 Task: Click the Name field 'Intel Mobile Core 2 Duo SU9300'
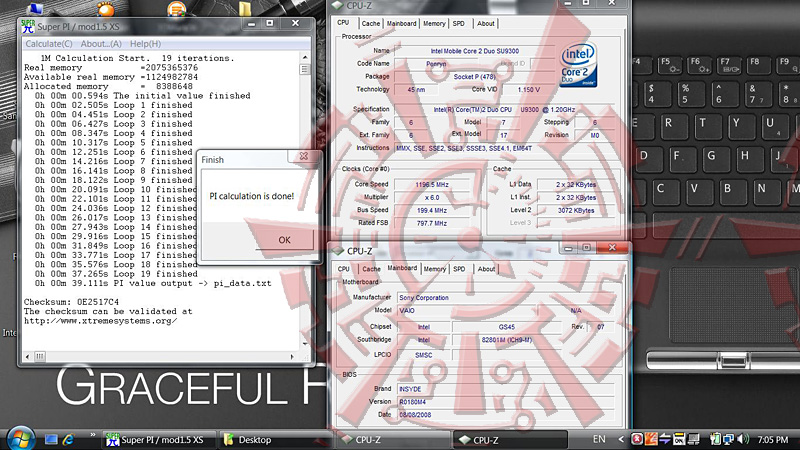[x=474, y=51]
